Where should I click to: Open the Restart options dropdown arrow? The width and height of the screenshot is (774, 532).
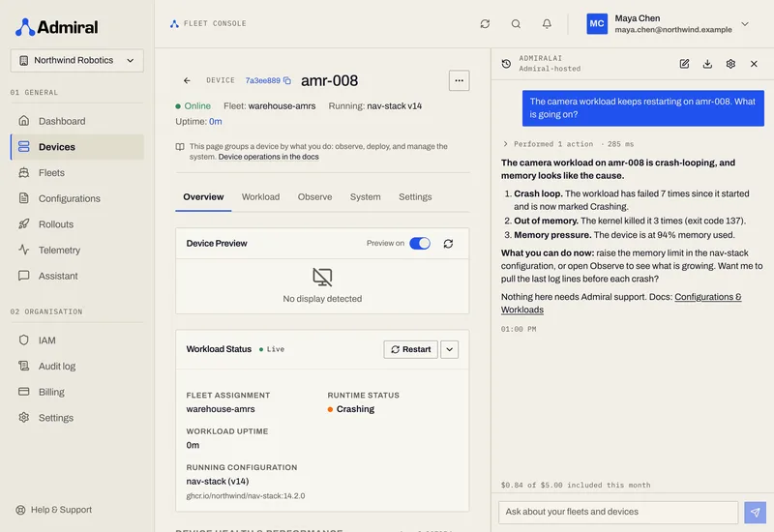pyautogui.click(x=449, y=349)
